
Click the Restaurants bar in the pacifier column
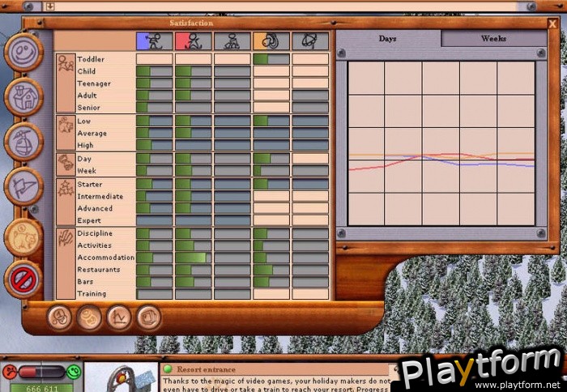click(271, 270)
